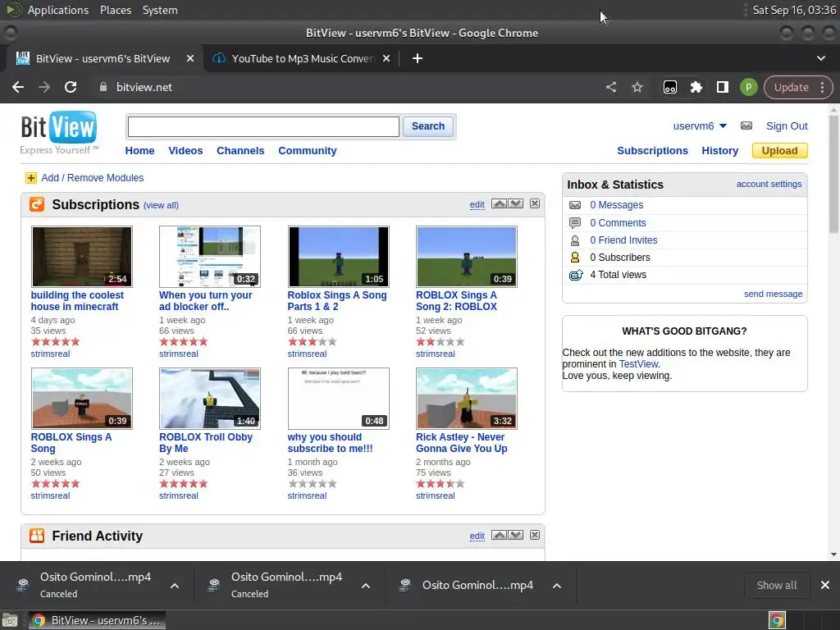Screen dimensions: 840x630
Task: Click inside the BitView search field
Action: pos(263,127)
